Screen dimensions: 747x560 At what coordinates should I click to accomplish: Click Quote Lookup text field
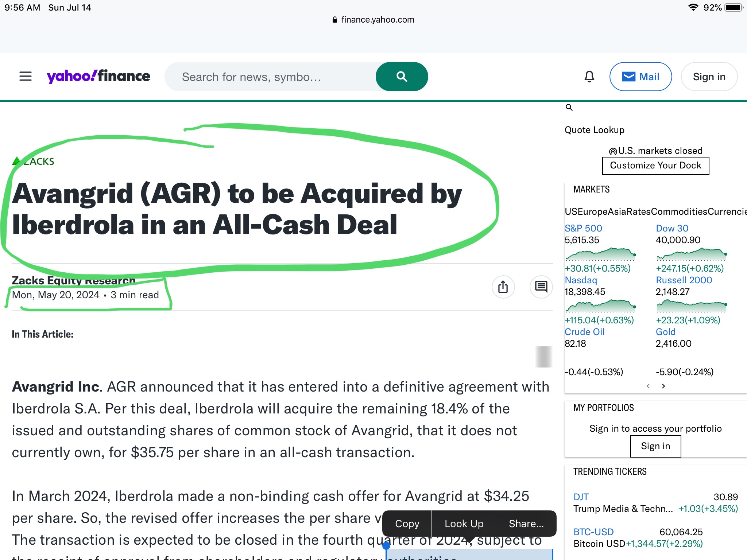[595, 130]
